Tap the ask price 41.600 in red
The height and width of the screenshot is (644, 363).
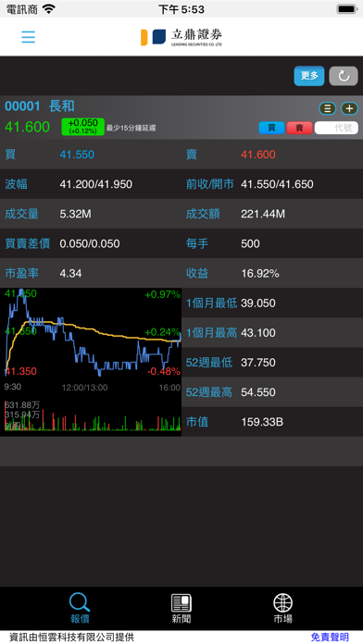tap(258, 155)
